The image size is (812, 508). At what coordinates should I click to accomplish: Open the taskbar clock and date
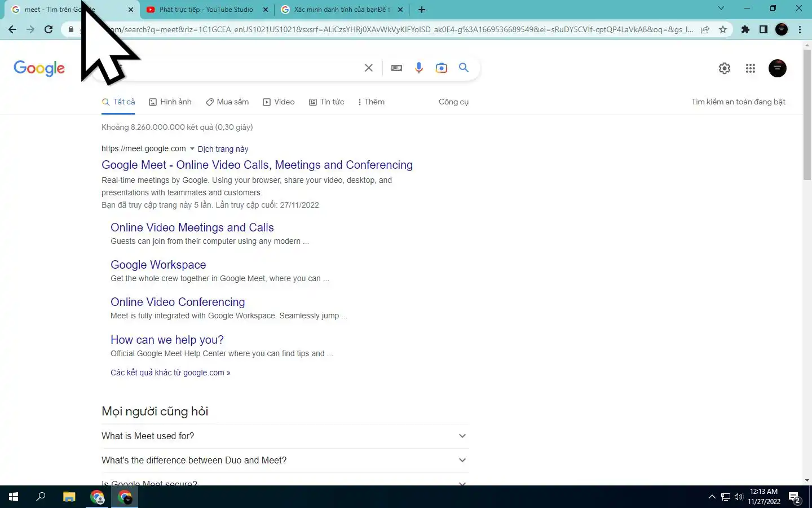764,497
